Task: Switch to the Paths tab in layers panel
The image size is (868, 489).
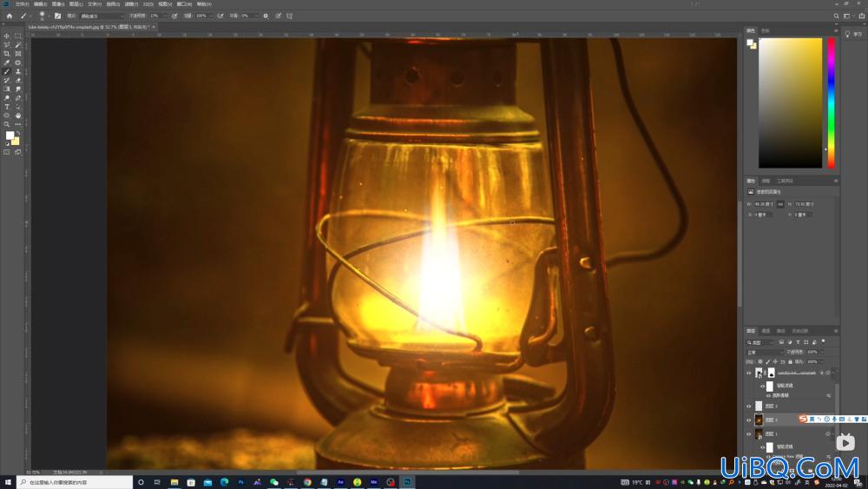Action: [780, 331]
